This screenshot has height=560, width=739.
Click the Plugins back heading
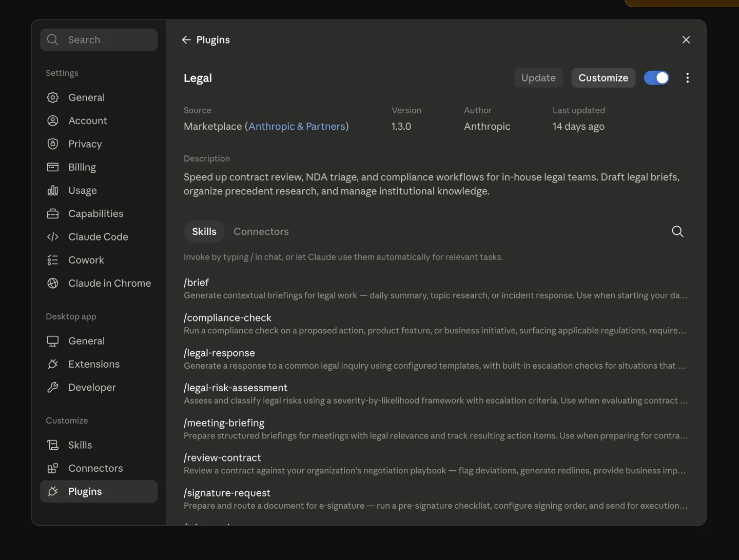213,40
